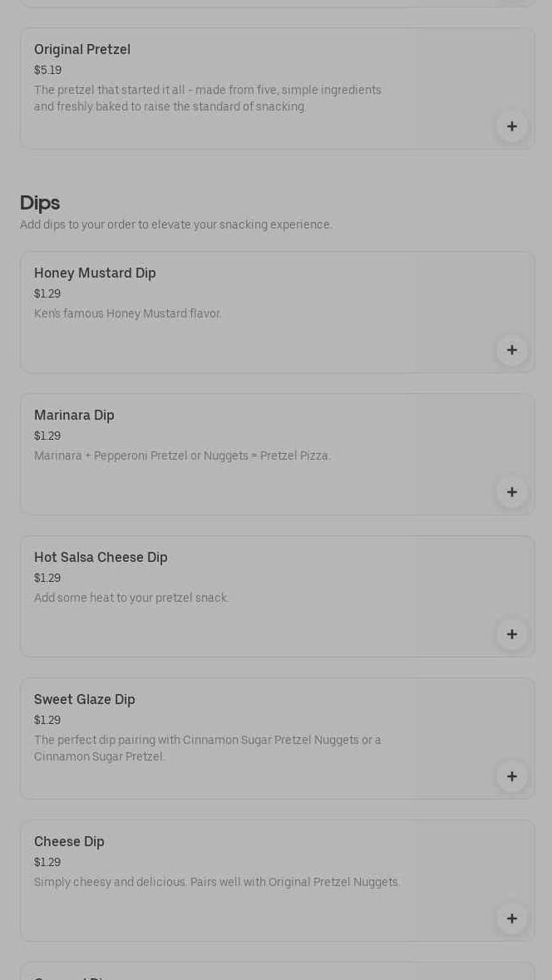Add Original Pretzel with plus button
This screenshot has width=552, height=980.
point(512,126)
